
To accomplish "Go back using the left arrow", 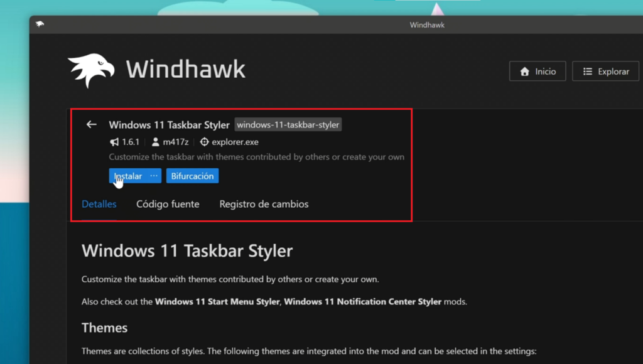I will coord(92,124).
